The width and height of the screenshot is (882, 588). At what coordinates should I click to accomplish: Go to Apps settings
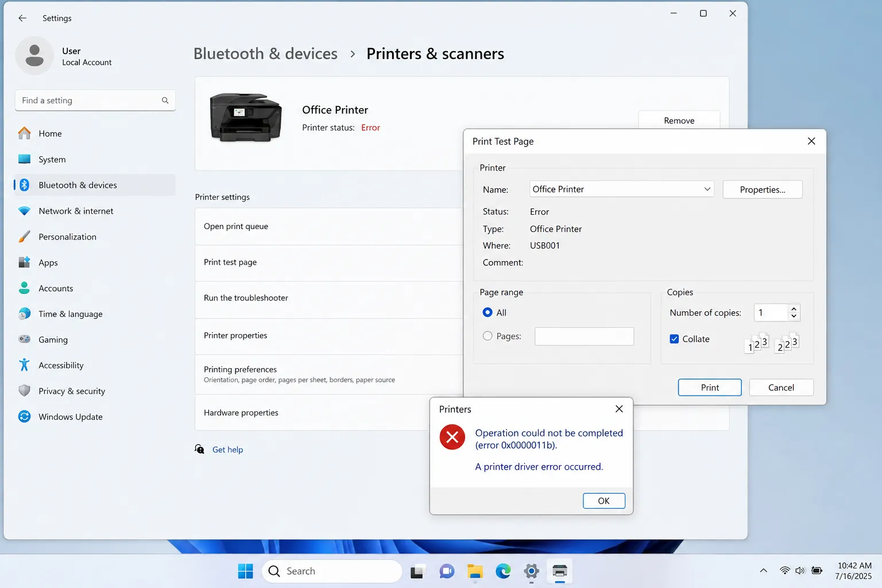click(95, 262)
